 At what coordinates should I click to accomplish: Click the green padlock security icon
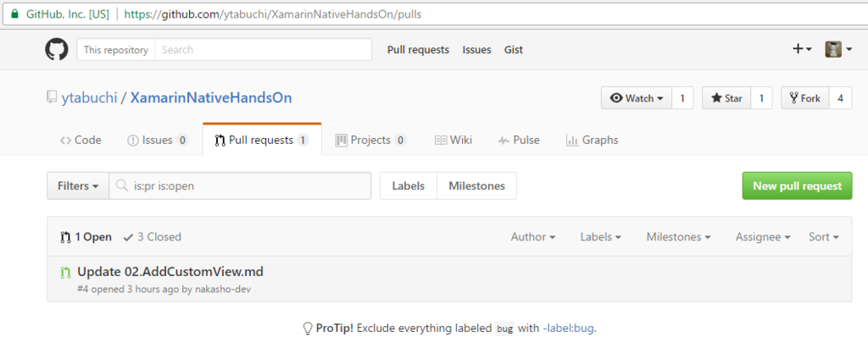pyautogui.click(x=14, y=14)
